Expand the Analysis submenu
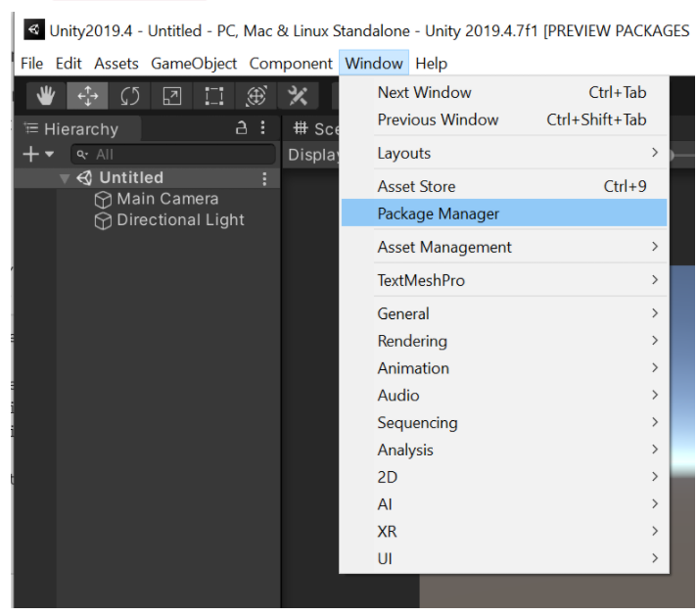Screen dimensions: 698x616 tap(504, 450)
